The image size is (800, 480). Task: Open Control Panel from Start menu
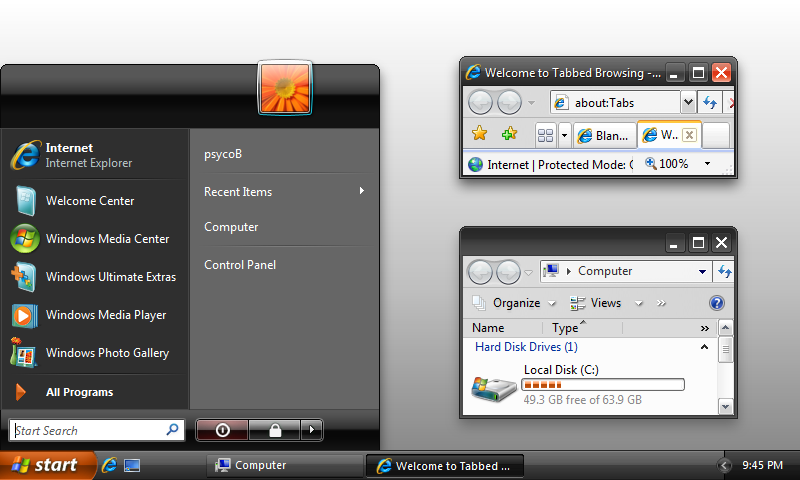tap(240, 265)
